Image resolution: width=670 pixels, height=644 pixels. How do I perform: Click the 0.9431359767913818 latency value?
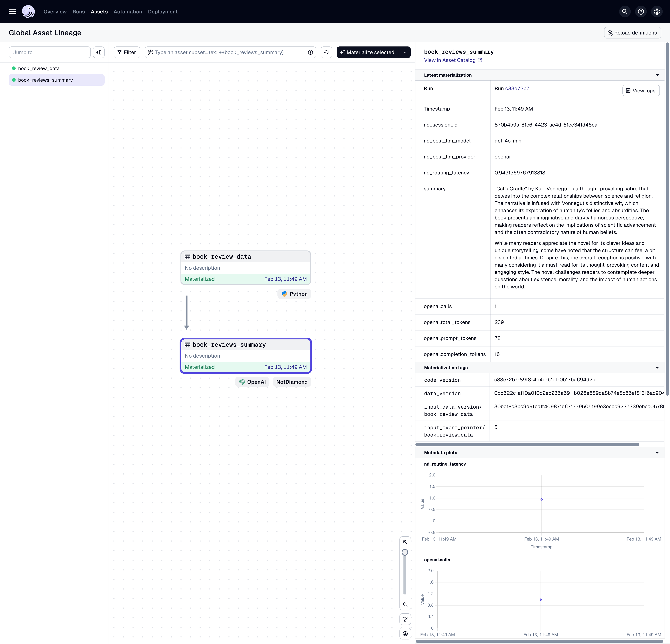[x=520, y=173]
